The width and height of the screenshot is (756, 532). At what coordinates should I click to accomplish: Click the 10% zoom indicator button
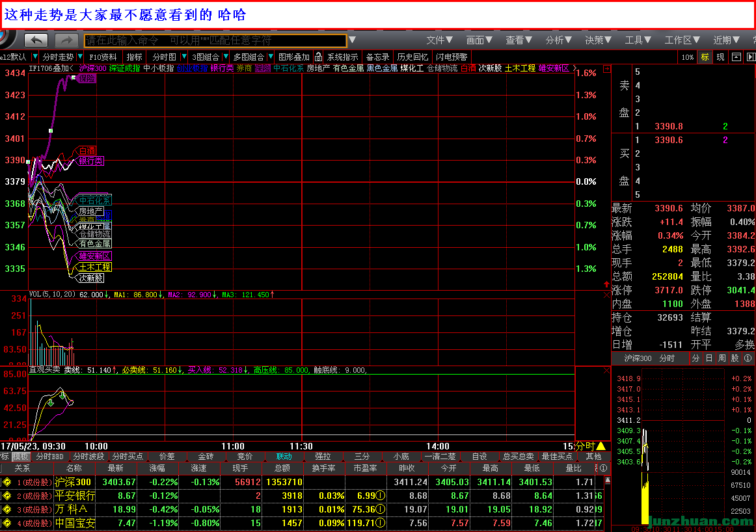(x=688, y=57)
